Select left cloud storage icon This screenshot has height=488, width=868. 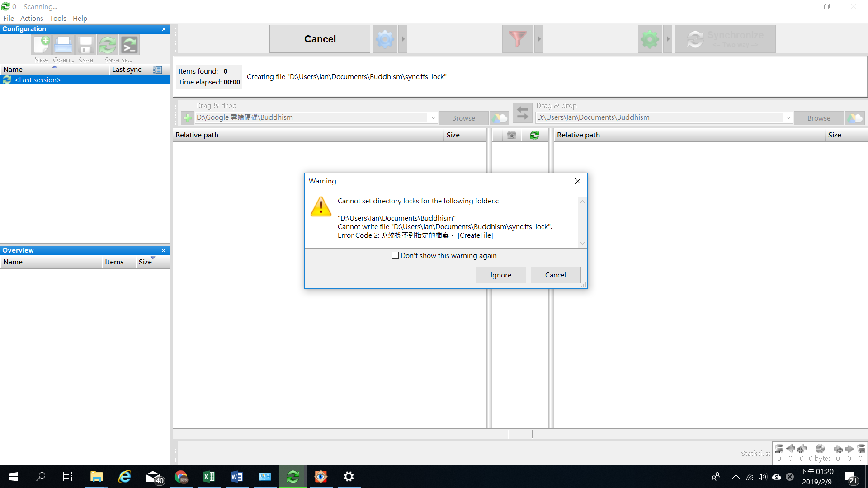tap(500, 118)
